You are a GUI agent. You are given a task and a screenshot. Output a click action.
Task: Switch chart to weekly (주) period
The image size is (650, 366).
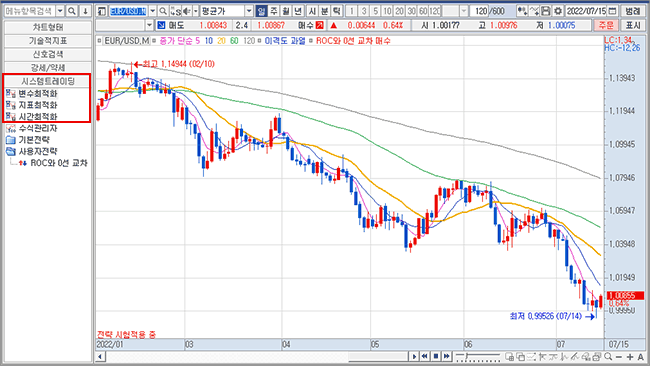[x=274, y=11]
